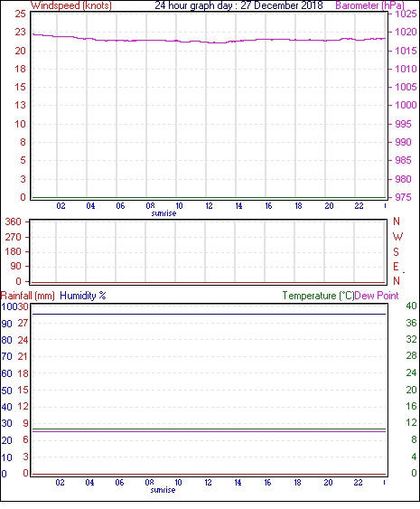Click the W compass label
The height and width of the screenshot is (509, 420).
397,237
